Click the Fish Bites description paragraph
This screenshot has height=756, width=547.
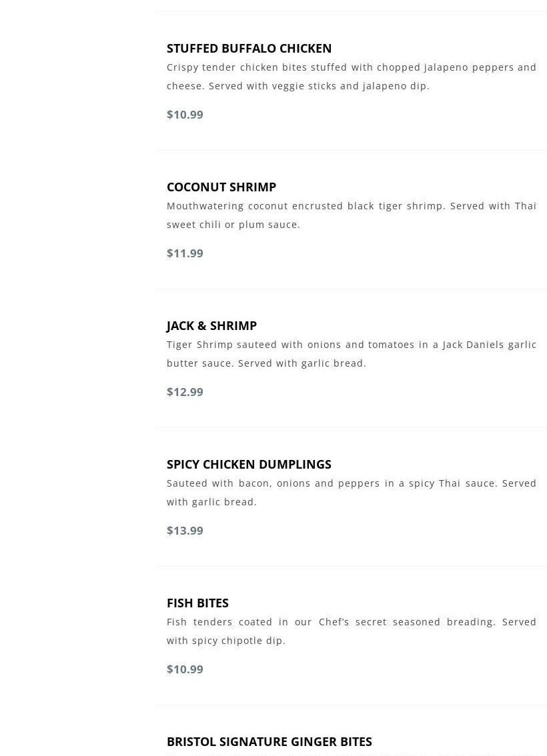[x=351, y=631]
